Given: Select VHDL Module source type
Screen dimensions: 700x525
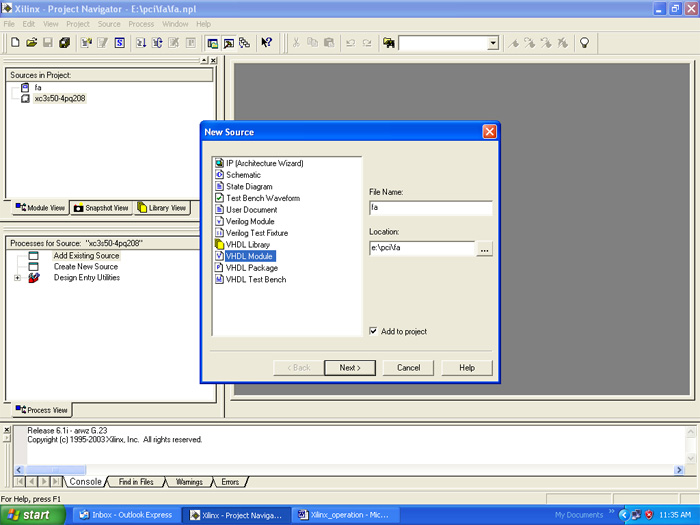Looking at the screenshot, I should pyautogui.click(x=249, y=256).
